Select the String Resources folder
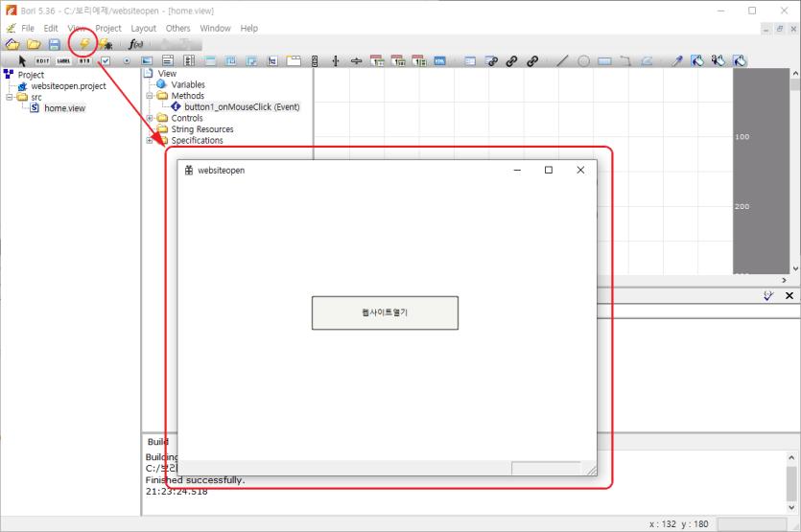Viewport: 801px width, 532px height. point(202,129)
